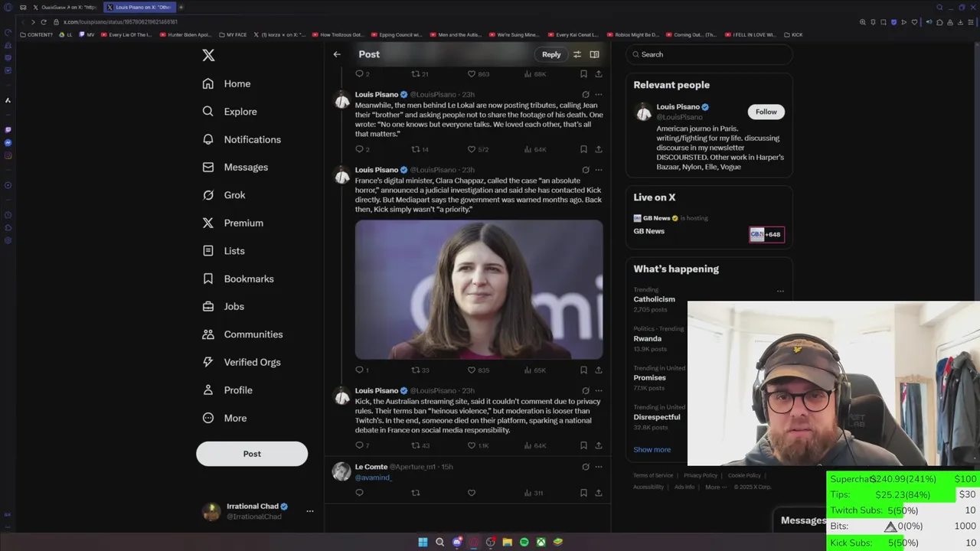The width and height of the screenshot is (980, 551).
Task: Open Explore from the sidebar
Action: coord(230,112)
